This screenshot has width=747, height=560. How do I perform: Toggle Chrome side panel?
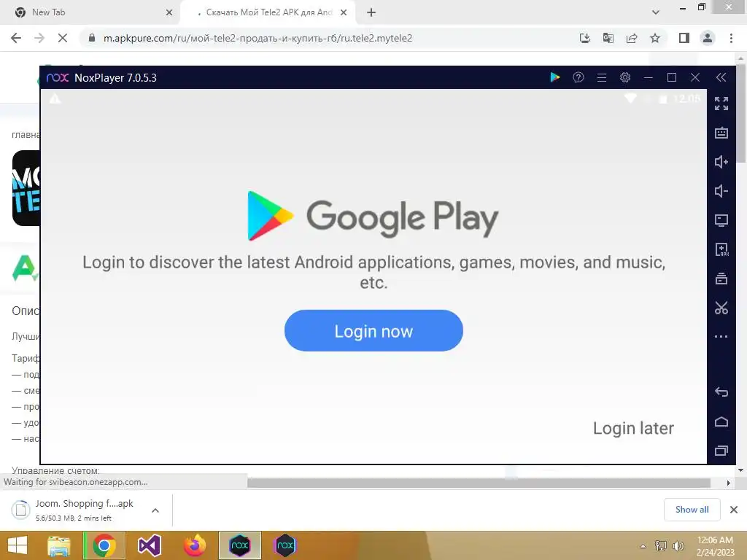684,38
